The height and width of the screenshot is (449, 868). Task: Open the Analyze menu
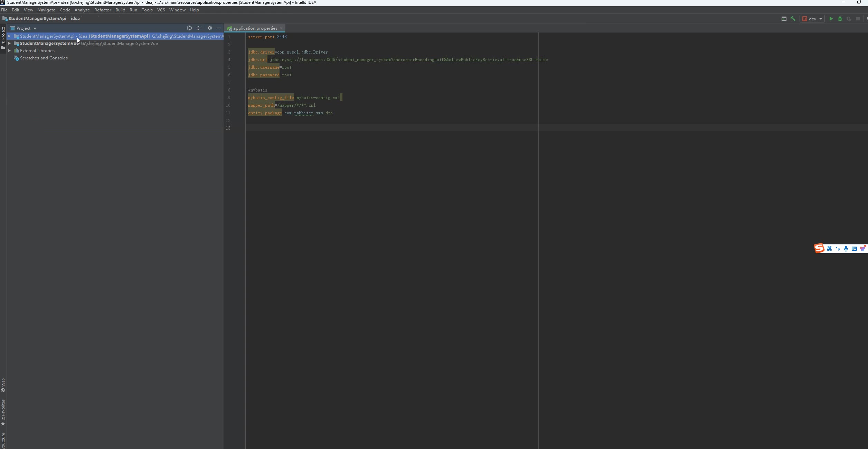(x=82, y=10)
